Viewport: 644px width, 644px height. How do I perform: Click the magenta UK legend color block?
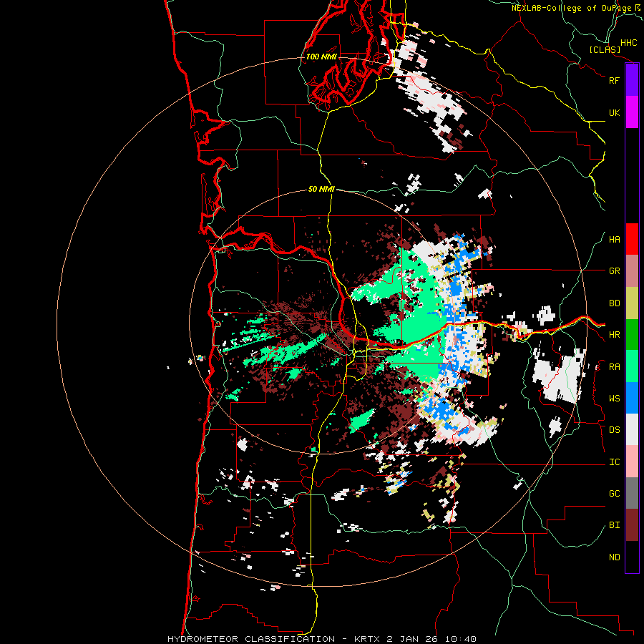point(632,112)
